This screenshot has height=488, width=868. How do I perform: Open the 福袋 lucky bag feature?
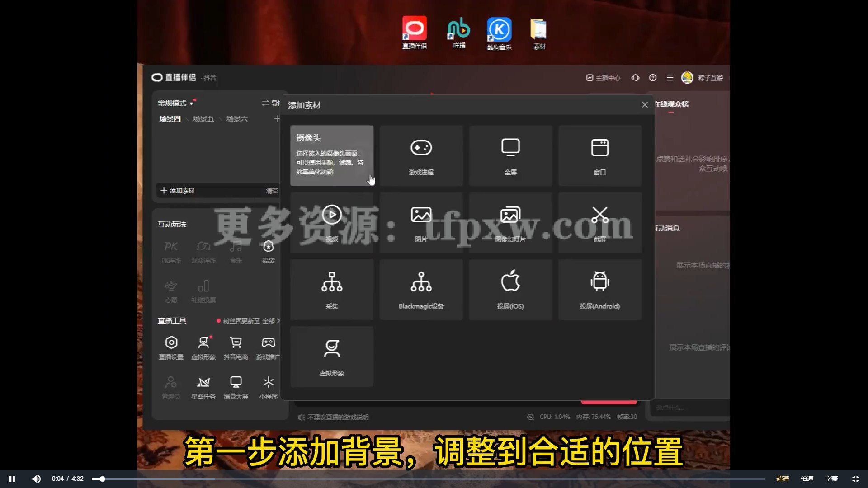click(269, 252)
